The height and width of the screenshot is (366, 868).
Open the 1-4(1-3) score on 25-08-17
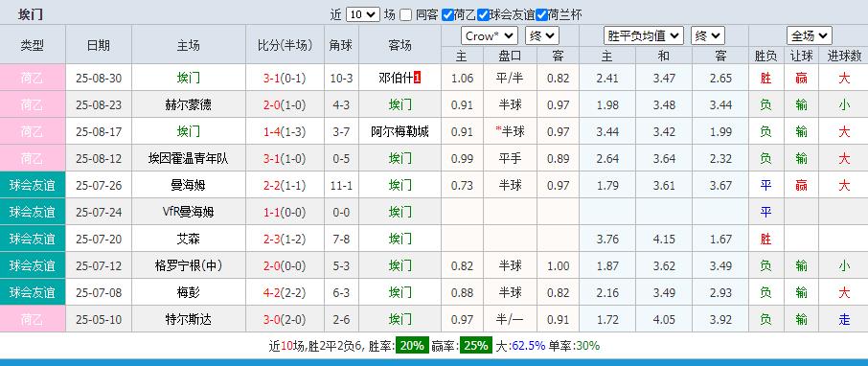[285, 132]
